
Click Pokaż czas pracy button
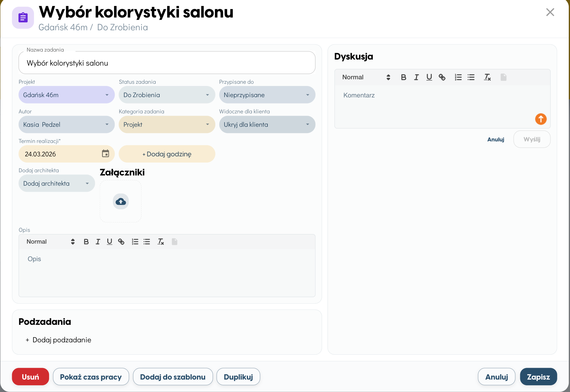[91, 377]
